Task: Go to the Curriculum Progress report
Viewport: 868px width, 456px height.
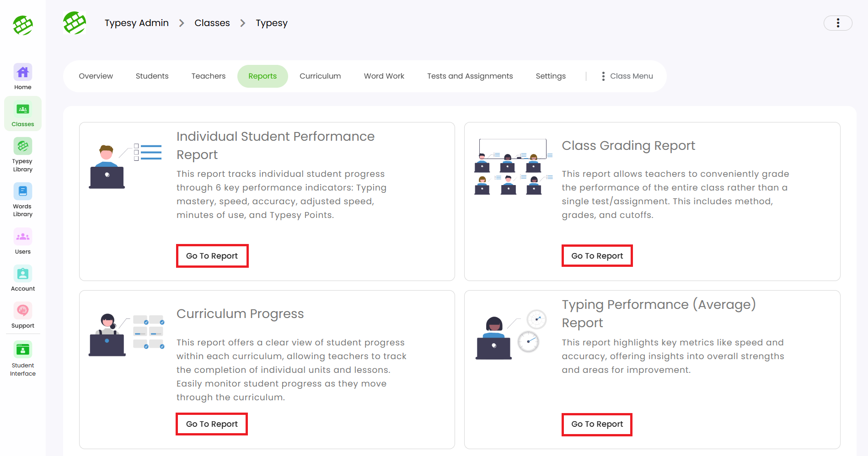Action: click(x=212, y=424)
